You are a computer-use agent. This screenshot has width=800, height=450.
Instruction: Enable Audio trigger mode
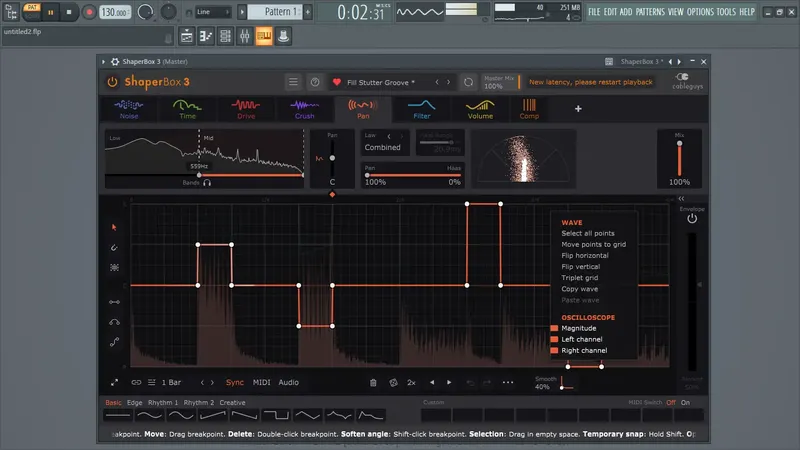coord(289,383)
